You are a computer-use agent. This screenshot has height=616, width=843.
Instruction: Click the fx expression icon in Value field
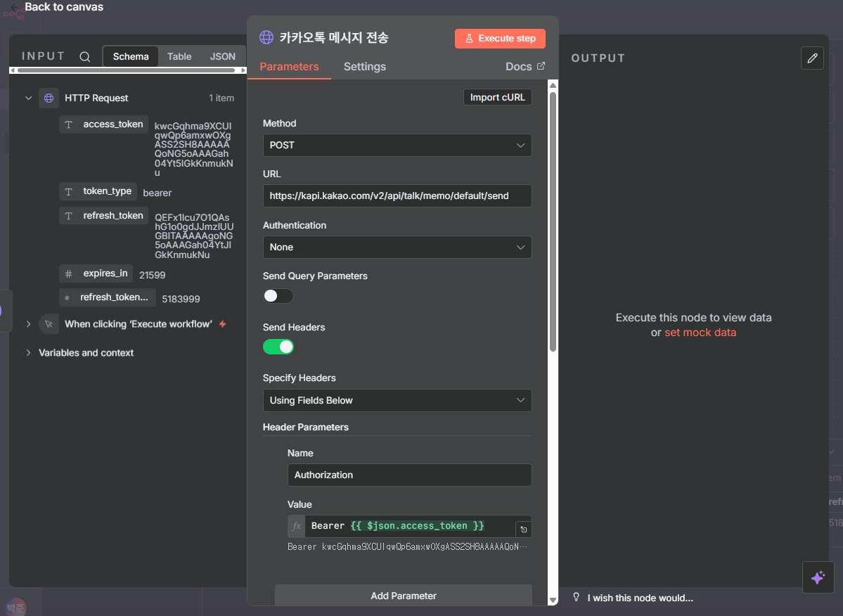[297, 526]
